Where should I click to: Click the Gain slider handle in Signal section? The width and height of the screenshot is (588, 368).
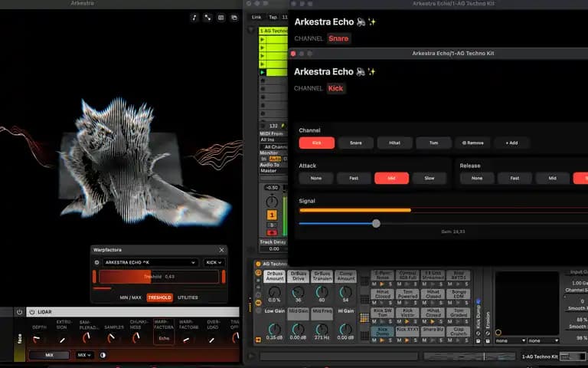376,224
